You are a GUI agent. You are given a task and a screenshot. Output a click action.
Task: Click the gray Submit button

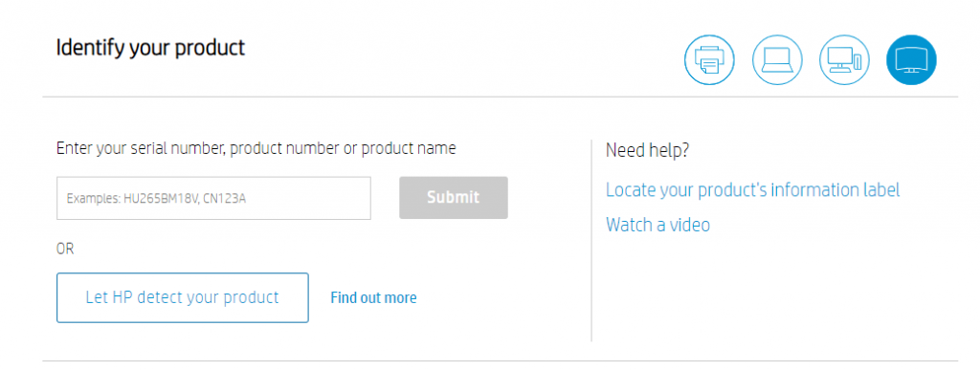453,197
